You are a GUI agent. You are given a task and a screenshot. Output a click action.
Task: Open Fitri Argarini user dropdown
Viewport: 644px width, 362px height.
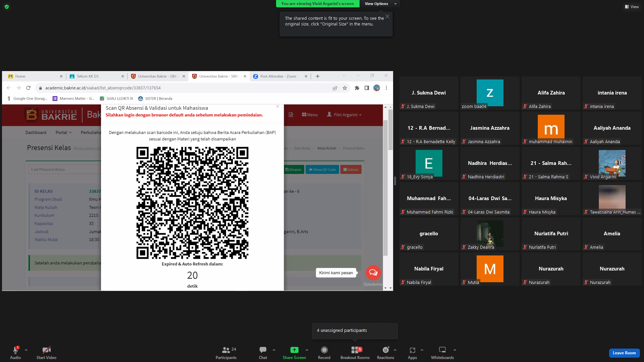[x=344, y=115]
